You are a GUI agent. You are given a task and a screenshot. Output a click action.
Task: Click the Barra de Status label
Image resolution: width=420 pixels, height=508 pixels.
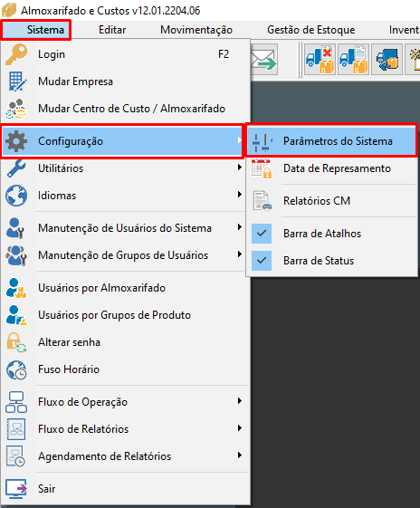coord(319,261)
